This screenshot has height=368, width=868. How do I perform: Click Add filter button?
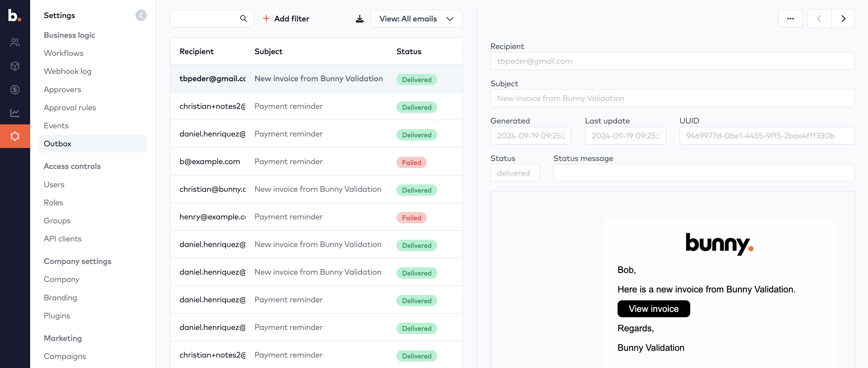[286, 19]
